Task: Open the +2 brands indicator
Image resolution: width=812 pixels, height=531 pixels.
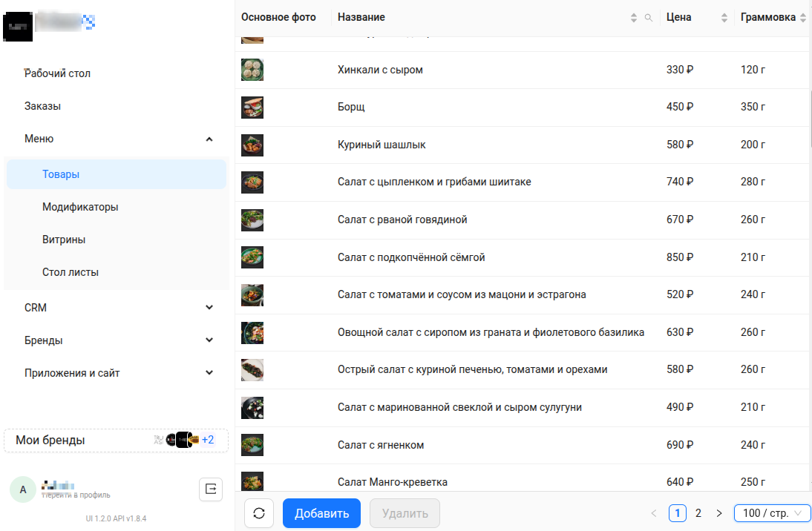Action: point(208,440)
